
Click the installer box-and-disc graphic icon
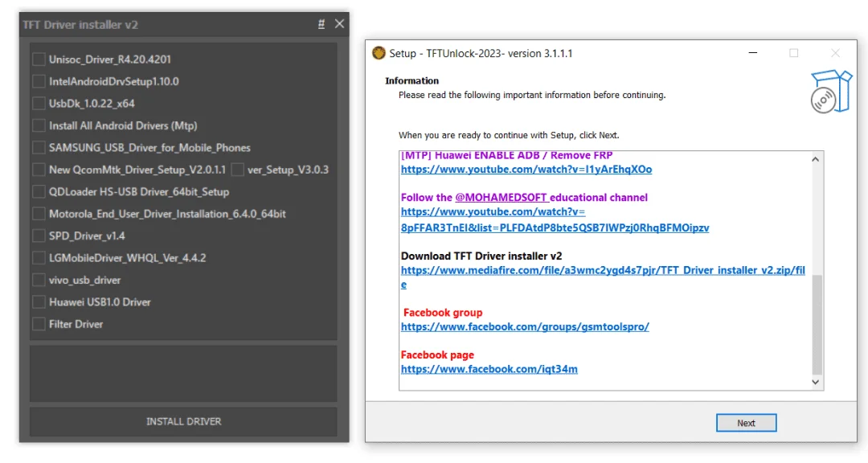(831, 92)
